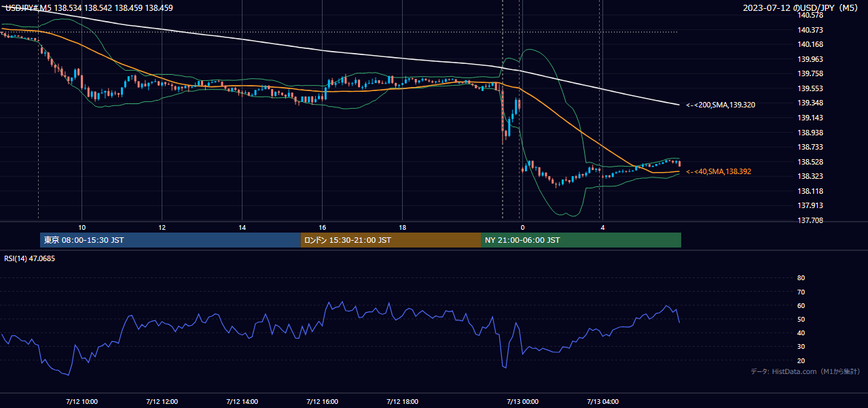
Task: Click the 40 SMA 138.392 label
Action: click(718, 171)
